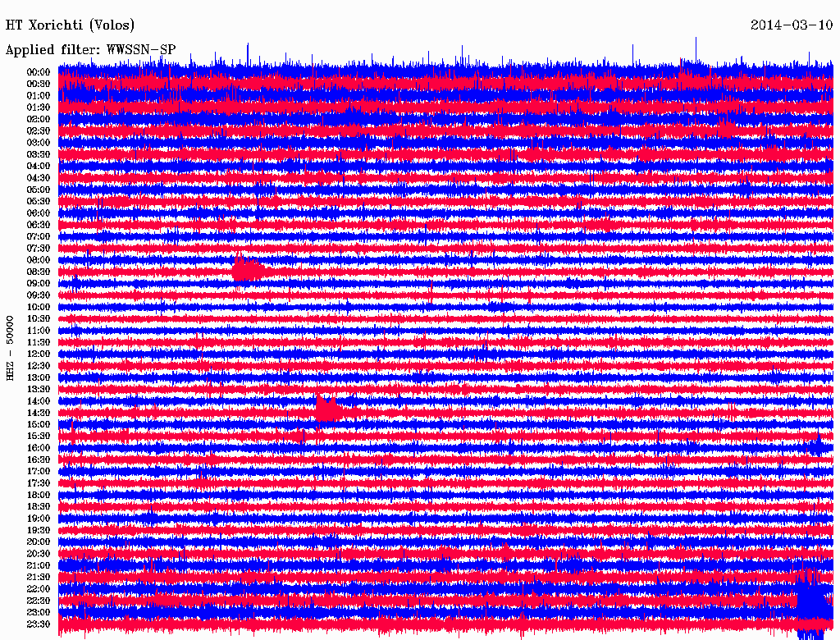Click the small red spike on the 20:30 trace

(x=505, y=552)
